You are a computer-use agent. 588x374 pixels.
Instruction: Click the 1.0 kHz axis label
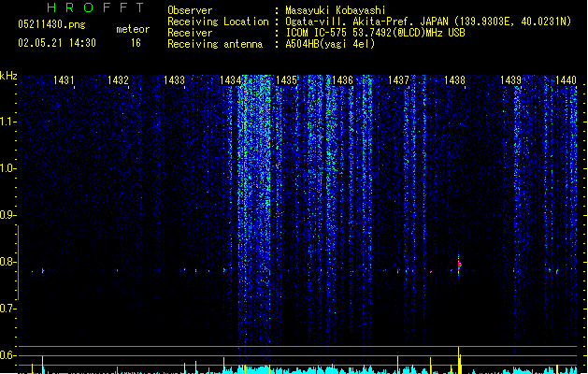(x=7, y=168)
